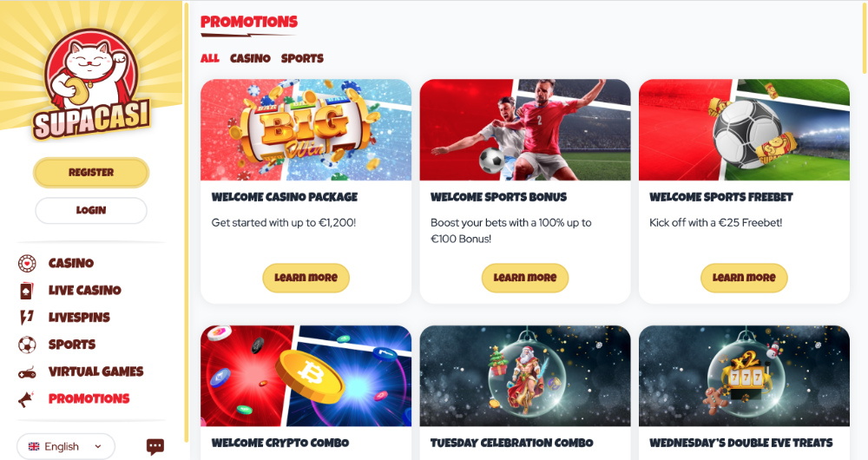Select the All promotions tab
Image resolution: width=868 pixels, height=460 pixels.
coord(210,58)
